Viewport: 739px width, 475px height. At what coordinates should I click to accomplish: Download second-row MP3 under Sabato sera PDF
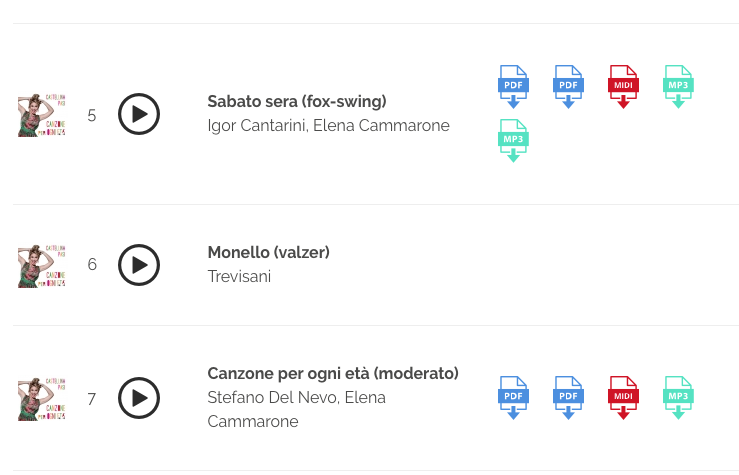pyautogui.click(x=513, y=140)
